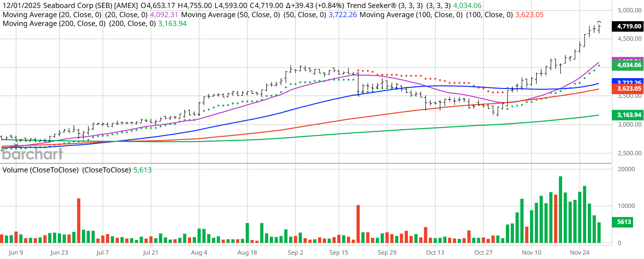Click the Jul 21 date label
The height and width of the screenshot is (259, 644).
[150, 253]
